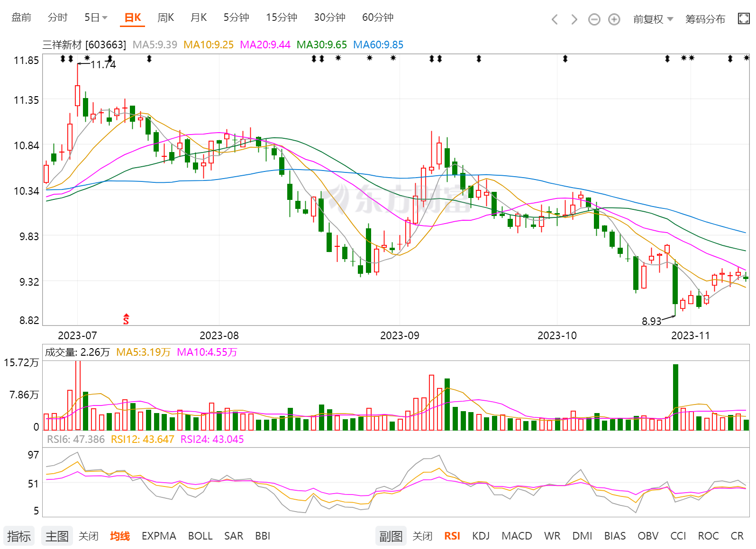
Task: Click the MA10:9.25 legend label
Action: click(x=209, y=45)
